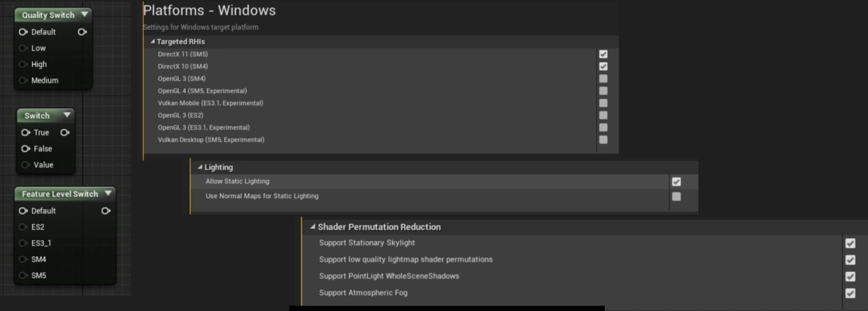The image size is (868, 311).
Task: Enable Use Normal Maps for Static Lighting
Action: 676,196
